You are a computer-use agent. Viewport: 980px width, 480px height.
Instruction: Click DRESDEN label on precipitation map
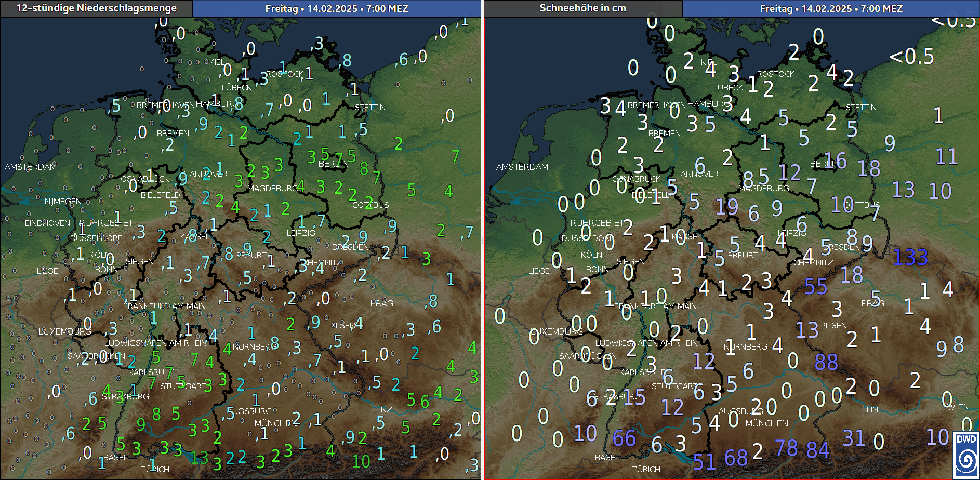pyautogui.click(x=350, y=247)
